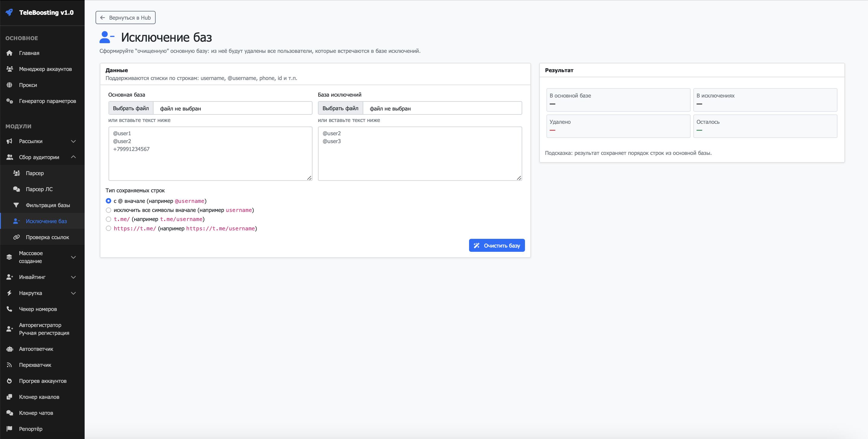This screenshot has height=439, width=868.
Task: Click the globe icon for Прокси
Action: [x=9, y=85]
